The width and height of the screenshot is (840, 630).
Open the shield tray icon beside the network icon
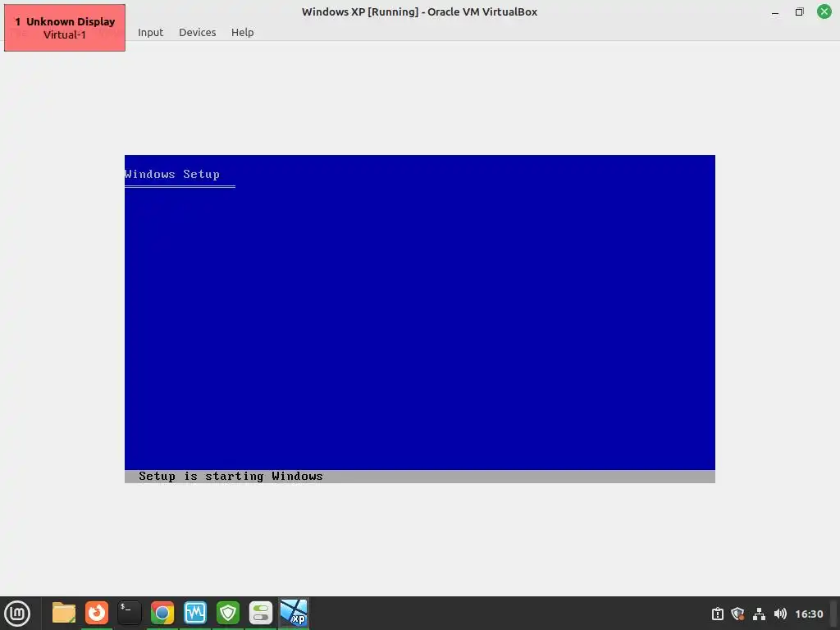pyautogui.click(x=737, y=614)
